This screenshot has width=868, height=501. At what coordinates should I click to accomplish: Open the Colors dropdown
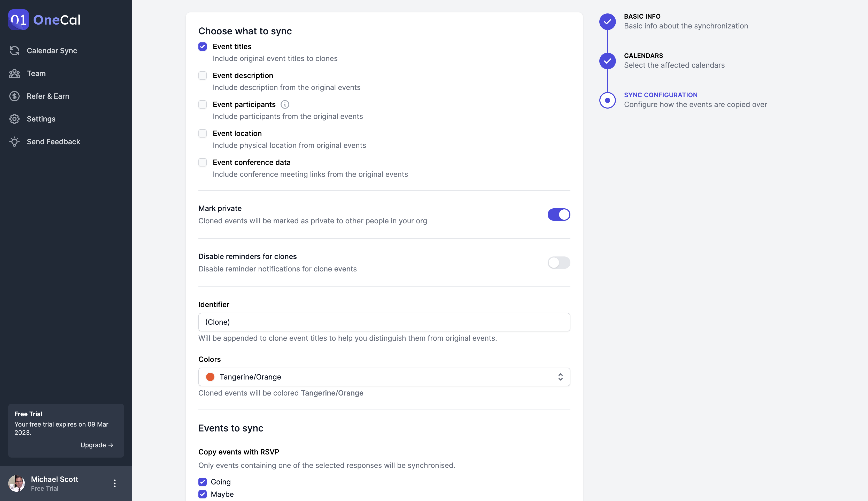coord(384,377)
